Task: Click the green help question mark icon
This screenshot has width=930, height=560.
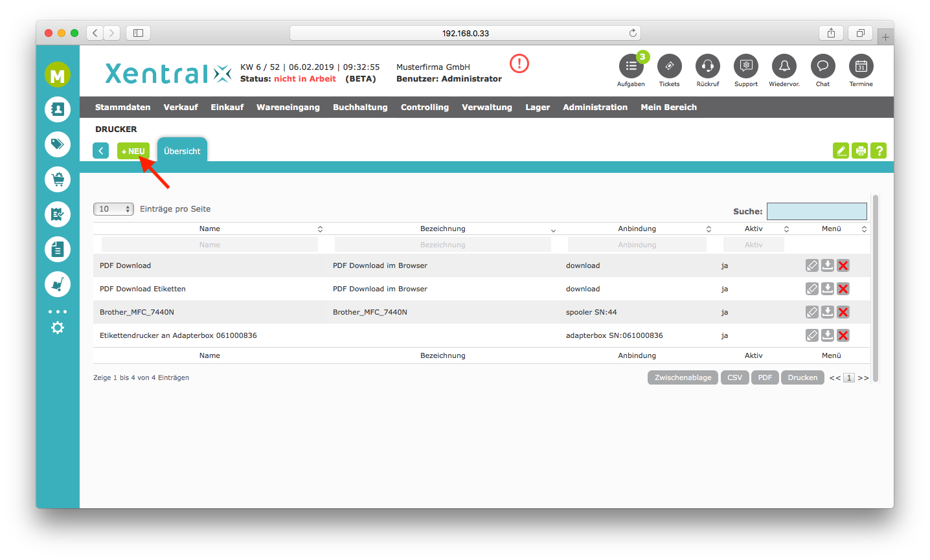Action: (x=878, y=151)
